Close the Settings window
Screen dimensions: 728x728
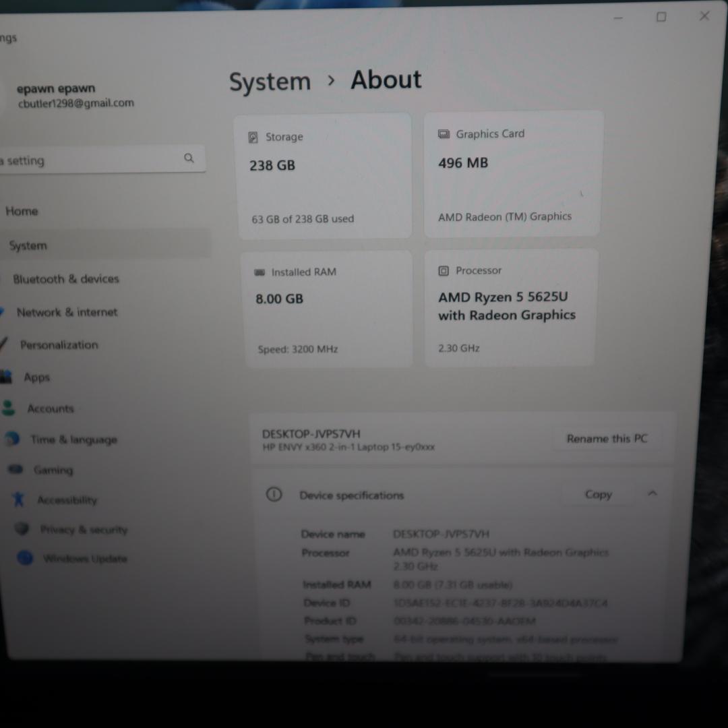click(x=704, y=16)
